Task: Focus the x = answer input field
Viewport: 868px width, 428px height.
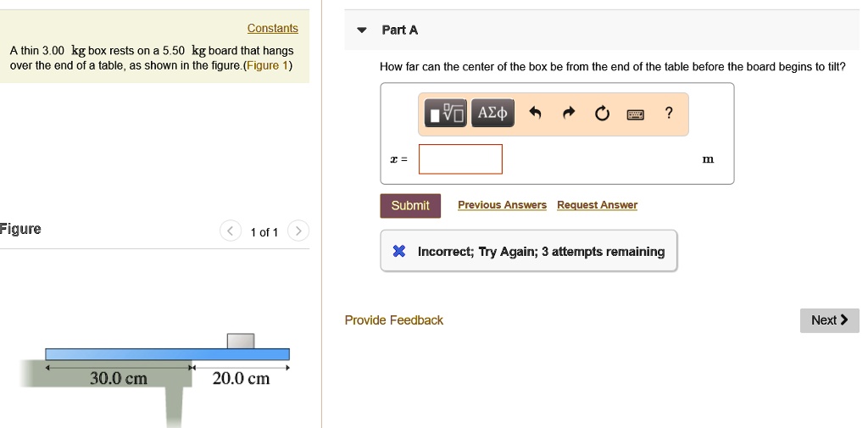Action: 460,158
